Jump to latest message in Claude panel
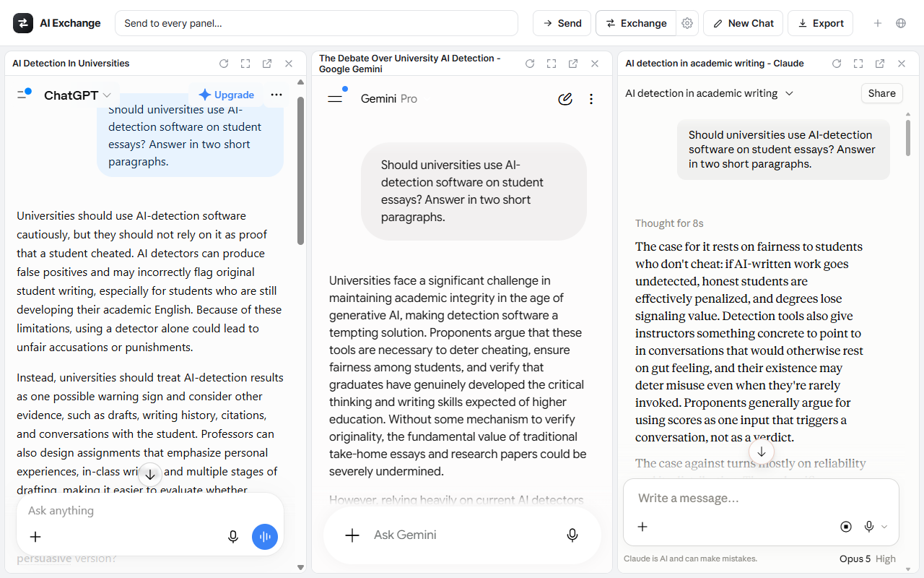924x578 pixels. [761, 452]
